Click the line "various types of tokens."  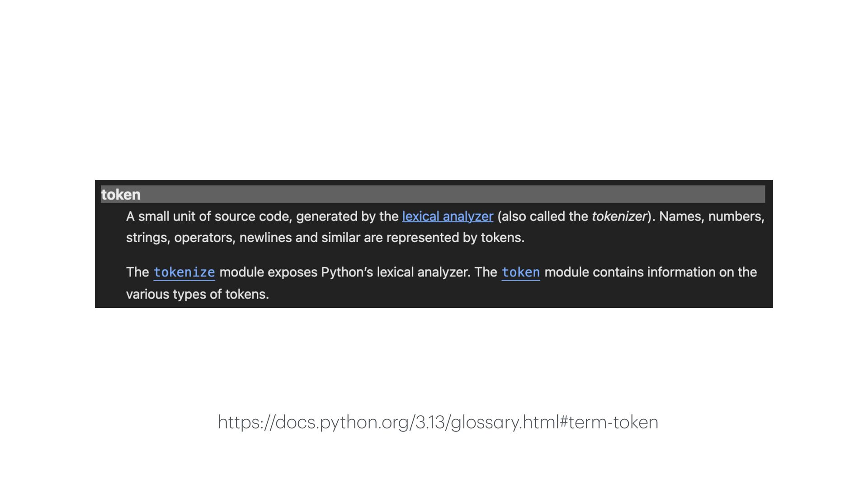pyautogui.click(x=198, y=294)
